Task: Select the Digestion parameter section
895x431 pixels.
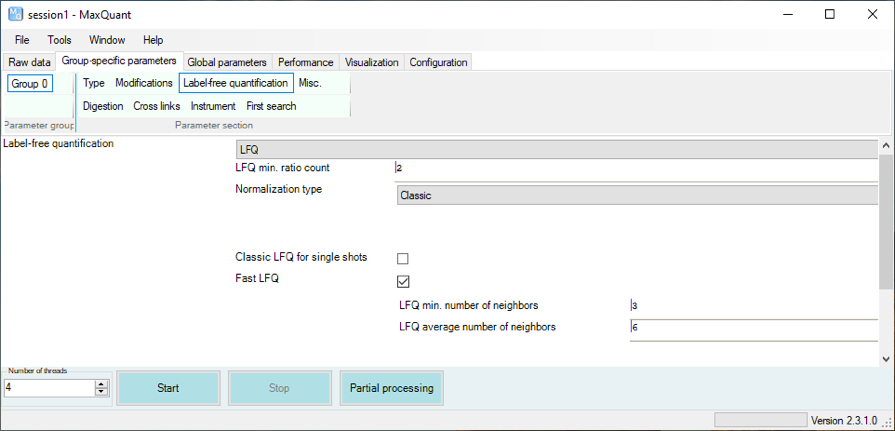Action: point(103,106)
